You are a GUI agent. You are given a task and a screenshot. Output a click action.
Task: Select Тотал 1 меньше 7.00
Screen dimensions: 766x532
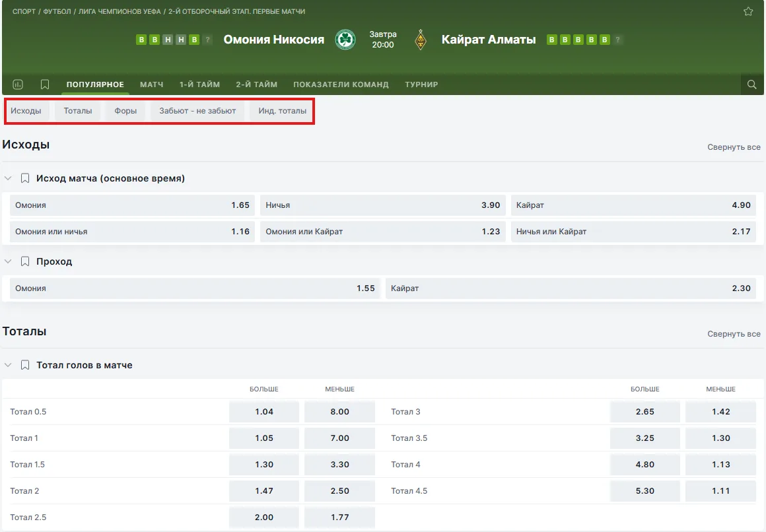pyautogui.click(x=339, y=438)
